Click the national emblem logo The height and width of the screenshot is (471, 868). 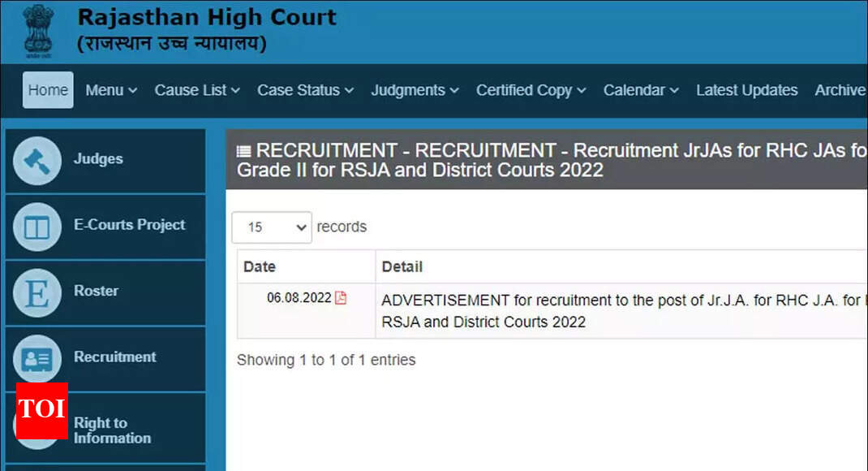click(38, 31)
